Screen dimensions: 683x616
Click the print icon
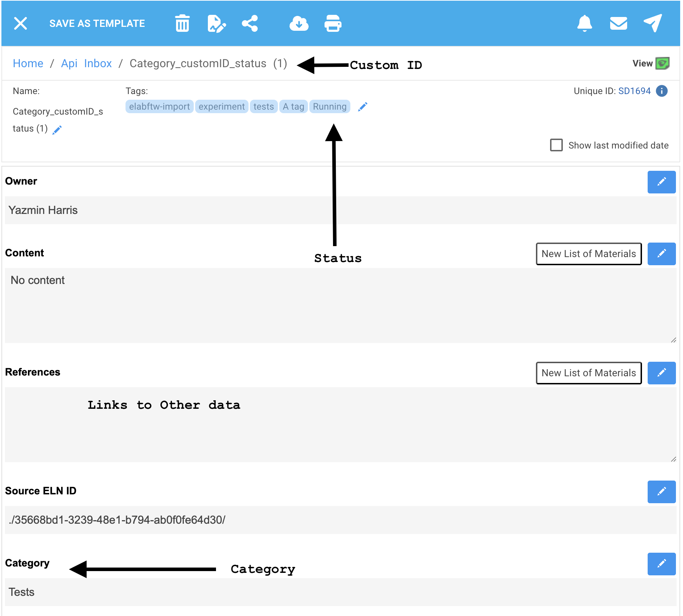(x=333, y=24)
